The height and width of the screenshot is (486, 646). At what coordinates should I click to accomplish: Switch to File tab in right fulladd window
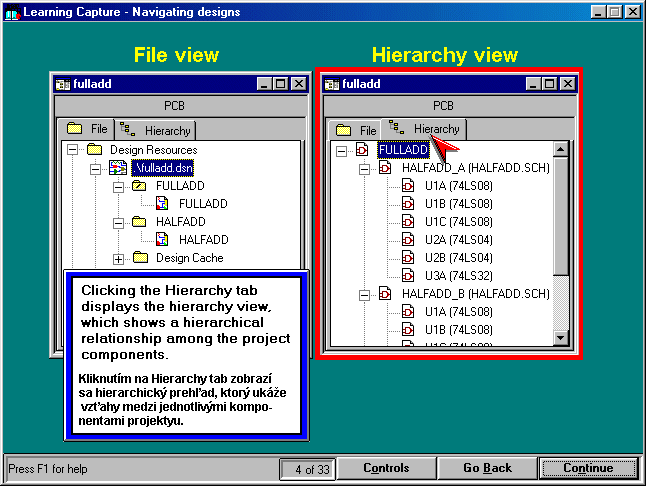pos(357,130)
